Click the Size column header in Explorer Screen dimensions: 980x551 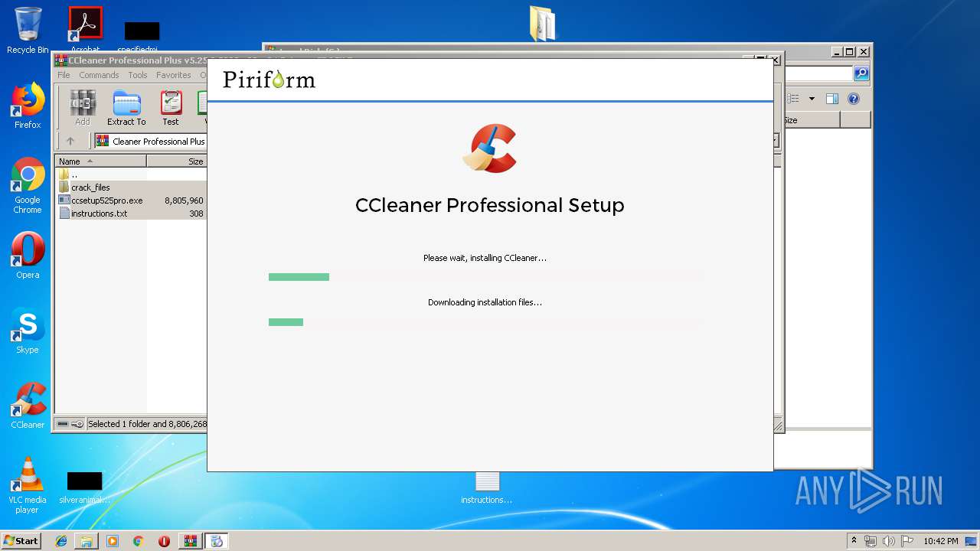[x=812, y=120]
